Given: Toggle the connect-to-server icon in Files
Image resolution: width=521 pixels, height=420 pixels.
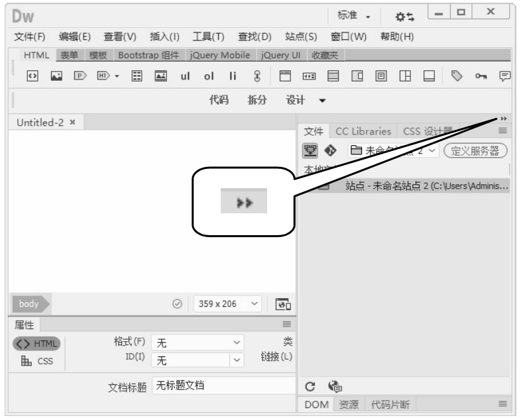Looking at the screenshot, I should [x=310, y=150].
